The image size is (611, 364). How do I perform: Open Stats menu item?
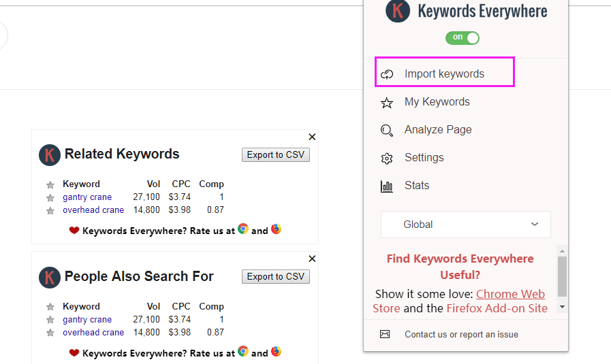tap(417, 185)
